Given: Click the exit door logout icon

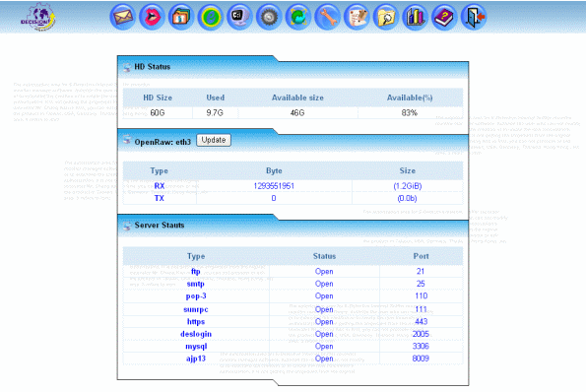Looking at the screenshot, I should pyautogui.click(x=474, y=17).
